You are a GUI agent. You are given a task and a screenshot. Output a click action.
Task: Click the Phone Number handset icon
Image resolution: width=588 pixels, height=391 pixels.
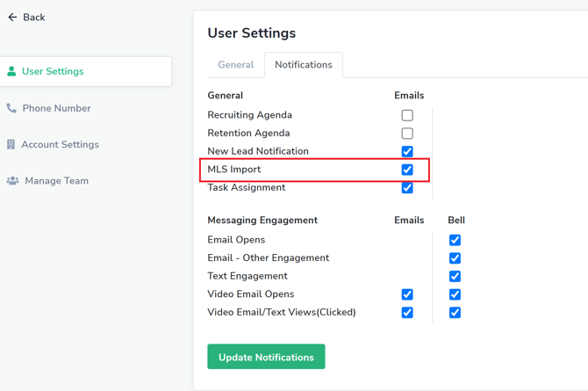point(11,108)
